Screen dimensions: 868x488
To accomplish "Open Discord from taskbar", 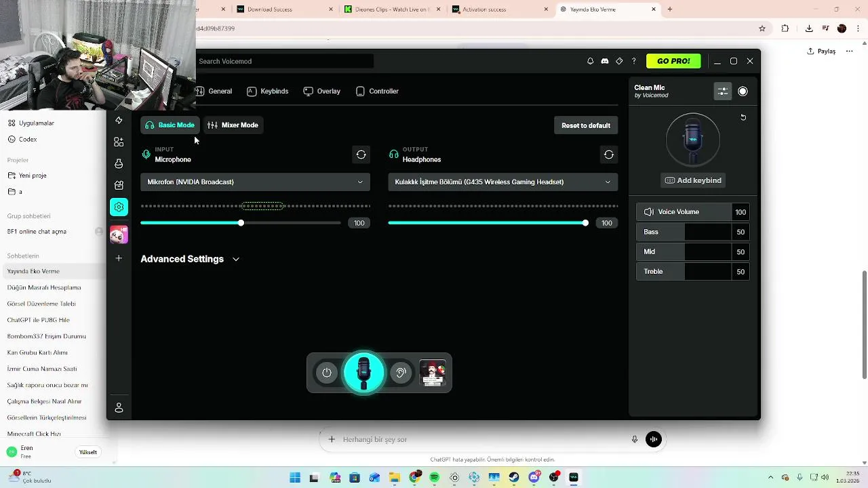I will click(x=534, y=478).
